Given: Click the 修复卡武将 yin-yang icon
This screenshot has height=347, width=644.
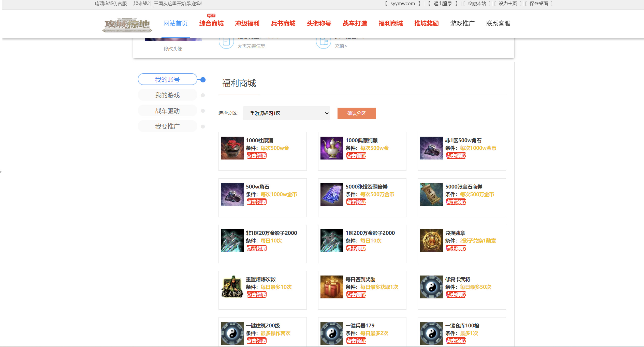Looking at the screenshot, I should pyautogui.click(x=431, y=287).
